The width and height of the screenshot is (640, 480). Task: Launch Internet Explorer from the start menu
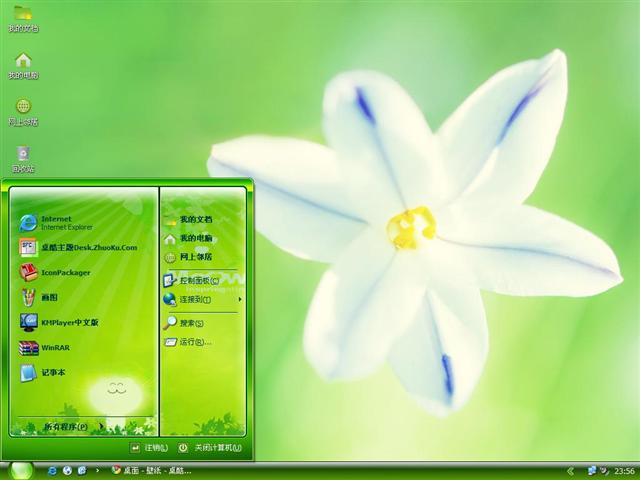tap(57, 223)
